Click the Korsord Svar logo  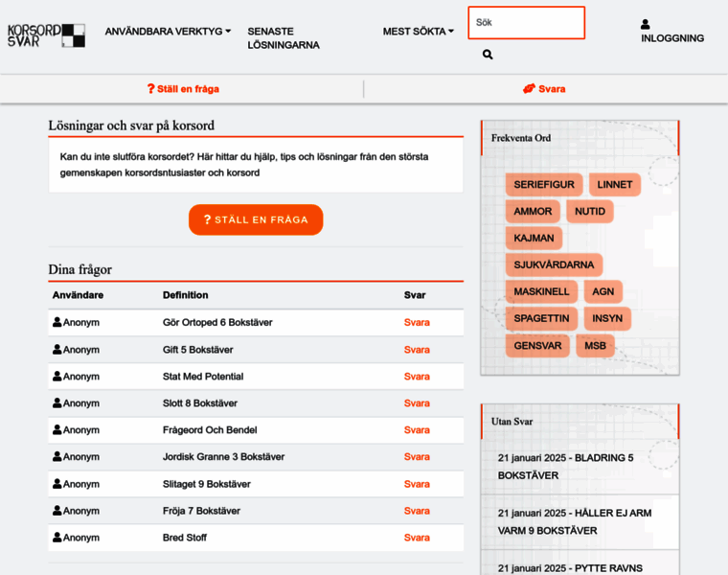46,35
